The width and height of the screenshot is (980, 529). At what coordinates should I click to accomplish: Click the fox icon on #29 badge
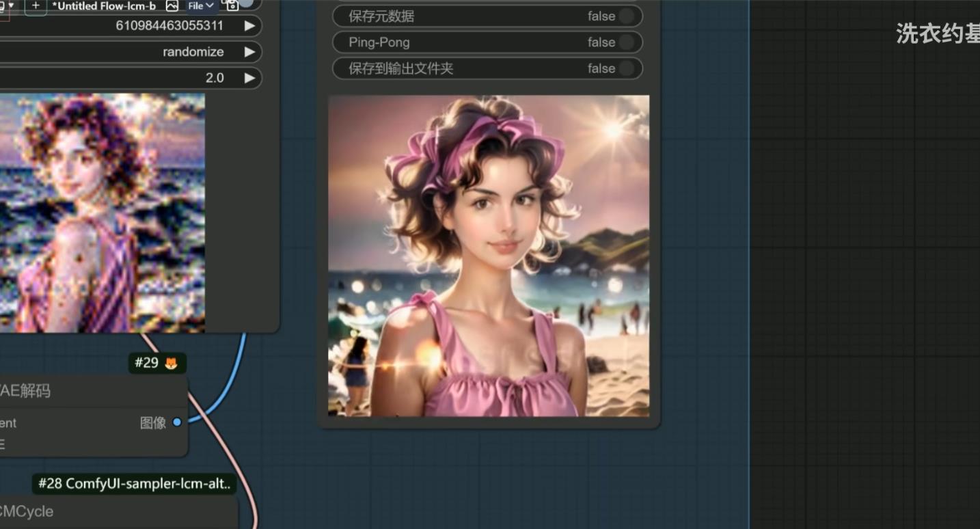pos(172,364)
